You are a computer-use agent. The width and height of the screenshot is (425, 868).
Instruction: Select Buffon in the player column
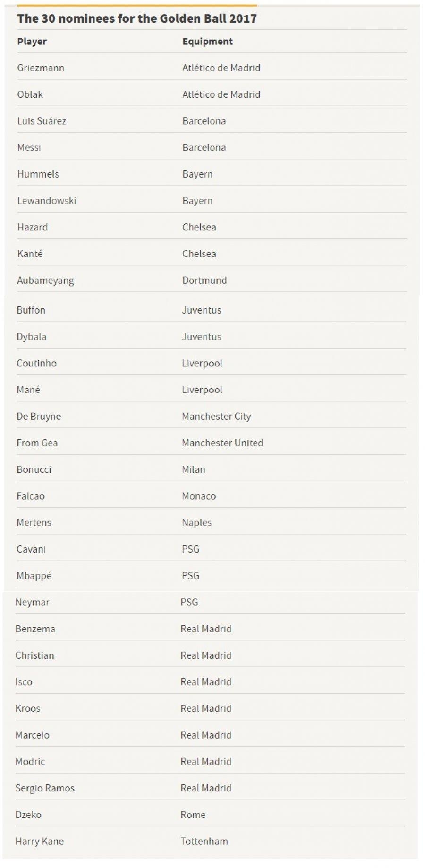pyautogui.click(x=31, y=310)
